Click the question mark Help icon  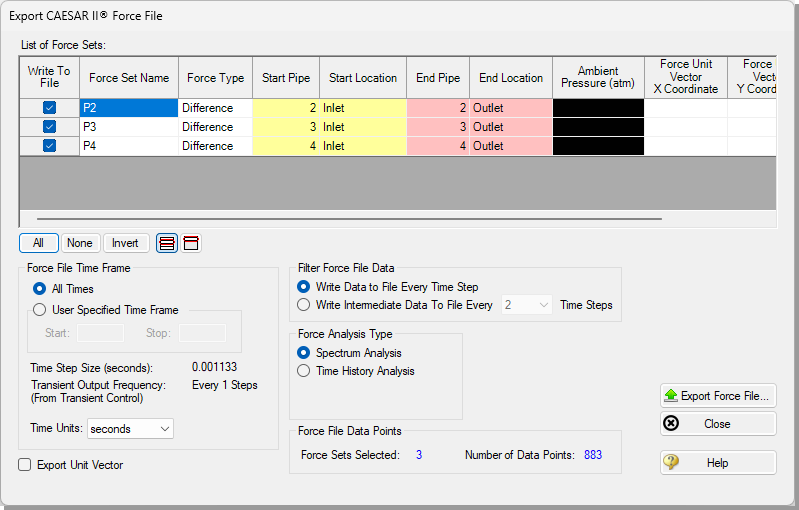point(671,463)
